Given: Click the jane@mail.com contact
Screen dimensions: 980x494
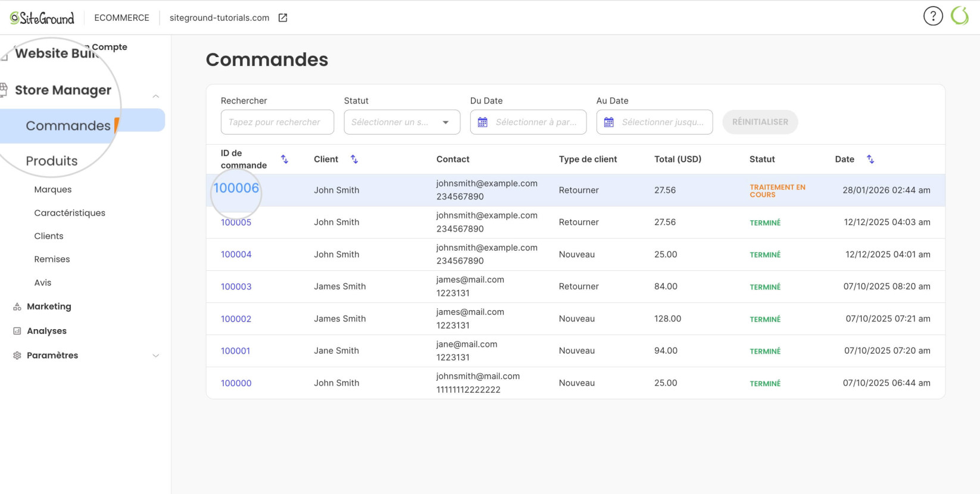Looking at the screenshot, I should click(467, 344).
